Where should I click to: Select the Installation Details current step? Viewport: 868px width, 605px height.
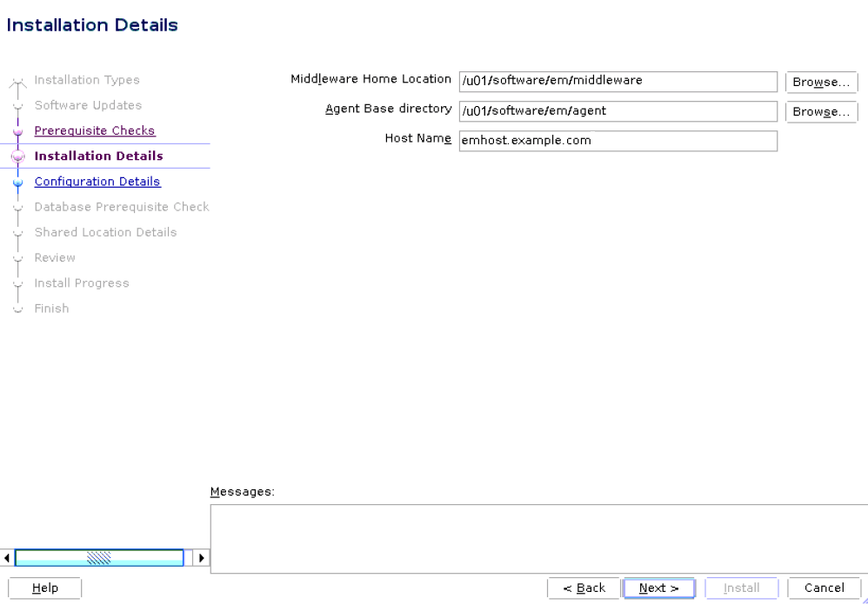coord(98,156)
